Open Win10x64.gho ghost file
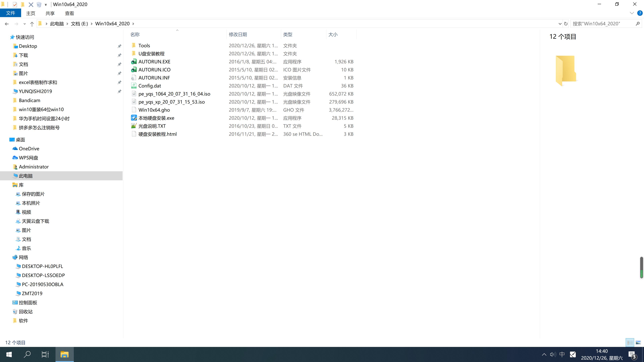The width and height of the screenshot is (644, 362). pyautogui.click(x=154, y=110)
